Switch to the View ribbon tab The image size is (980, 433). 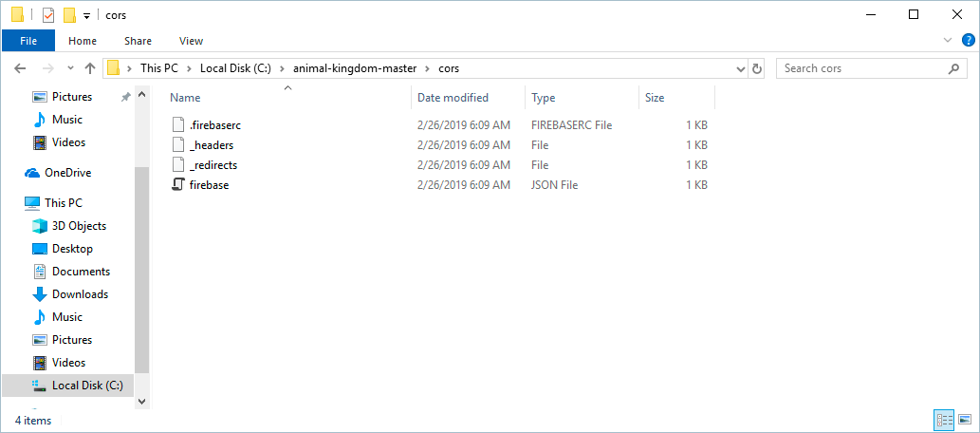click(191, 41)
